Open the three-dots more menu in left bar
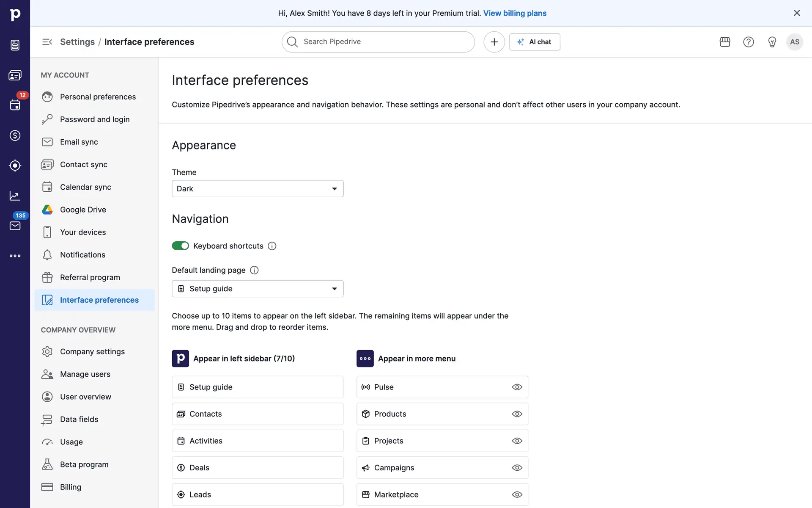Image resolution: width=812 pixels, height=508 pixels. [x=15, y=256]
